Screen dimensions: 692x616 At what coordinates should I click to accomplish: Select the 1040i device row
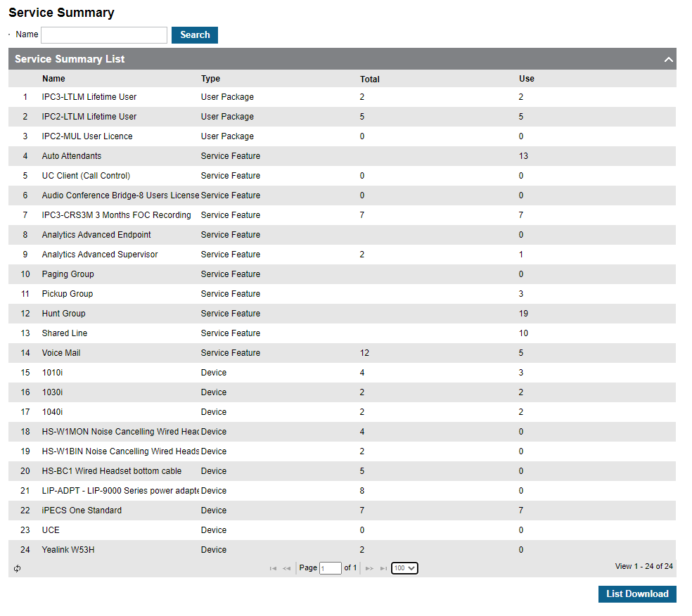342,412
